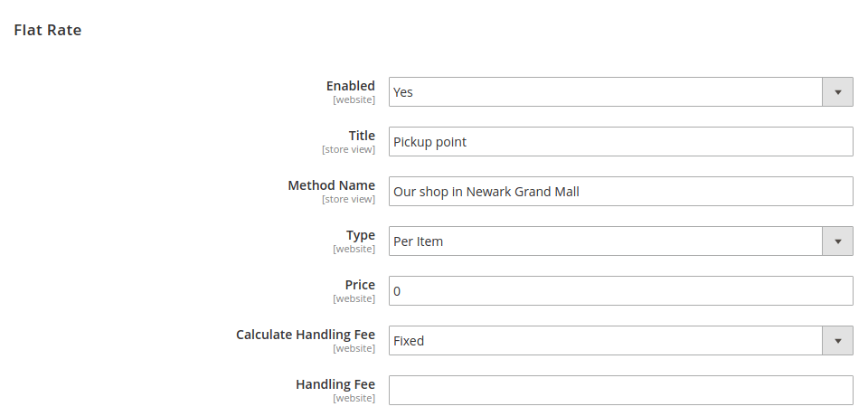
Task: Click the Type field label
Action: point(360,235)
